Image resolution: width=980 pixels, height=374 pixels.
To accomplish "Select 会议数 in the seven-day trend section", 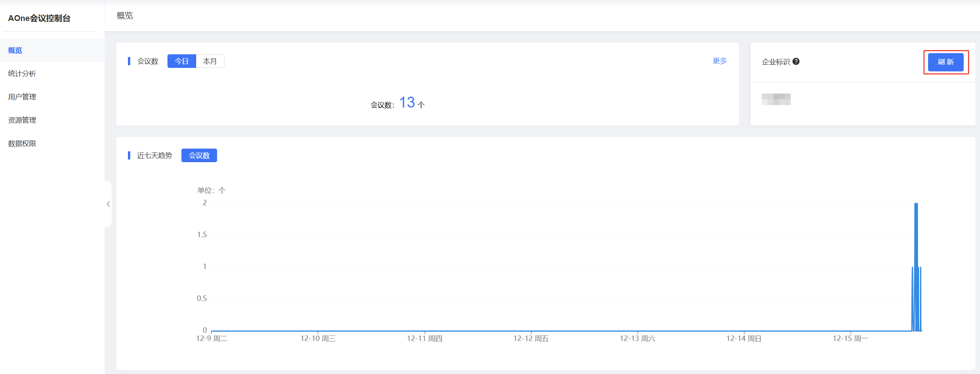I will [199, 156].
